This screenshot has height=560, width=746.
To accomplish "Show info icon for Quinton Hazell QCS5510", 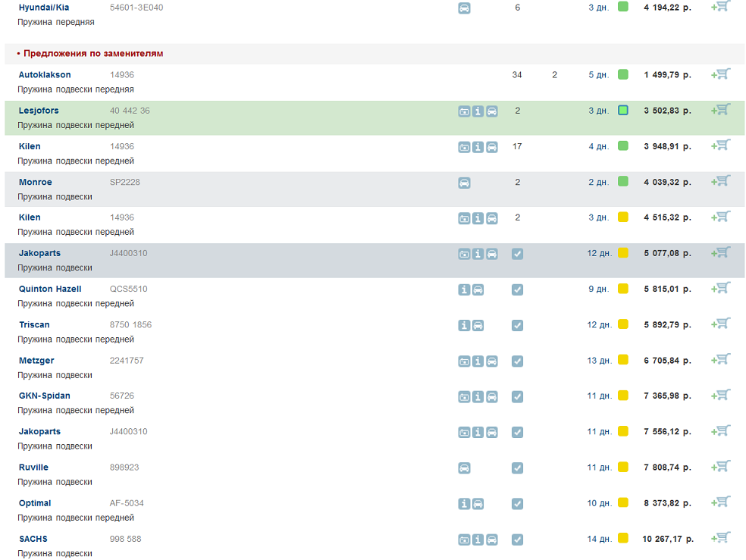I will (x=464, y=289).
